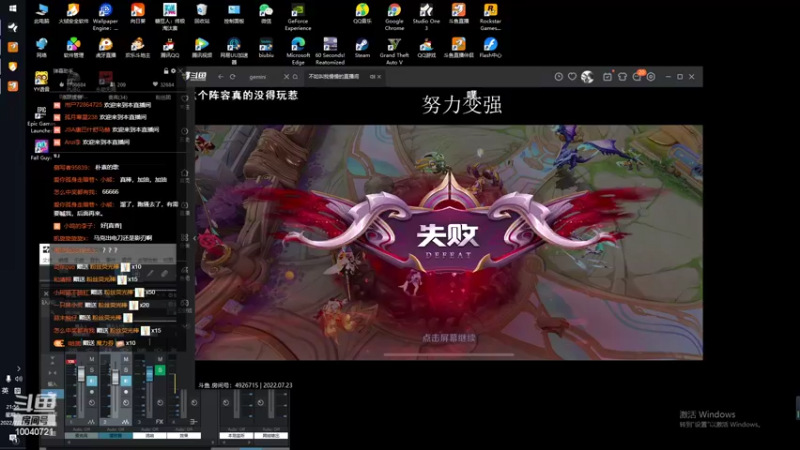The image size is (800, 450).
Task: Open Rockstar Games launcher shortcut
Action: (490, 16)
